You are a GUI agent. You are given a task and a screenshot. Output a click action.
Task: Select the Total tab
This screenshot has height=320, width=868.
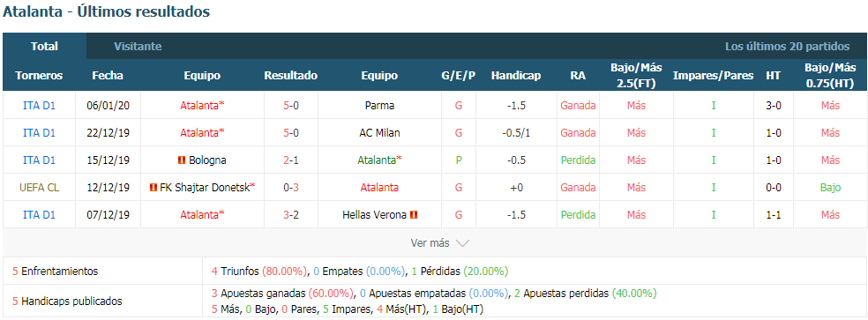pyautogui.click(x=44, y=47)
